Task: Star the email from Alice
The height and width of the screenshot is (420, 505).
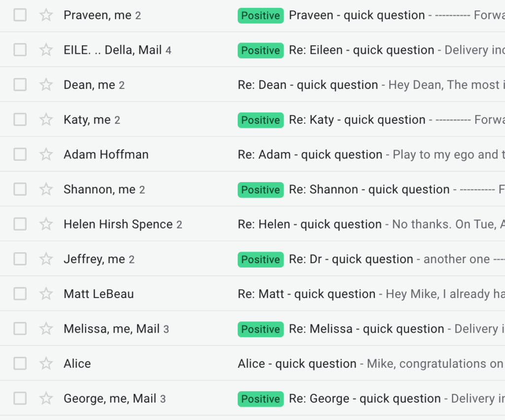Action: tap(46, 364)
